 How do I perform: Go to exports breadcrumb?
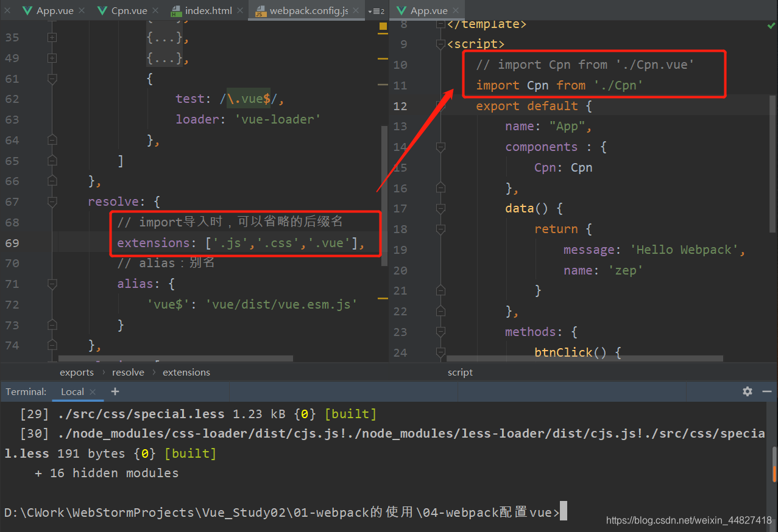coord(77,373)
